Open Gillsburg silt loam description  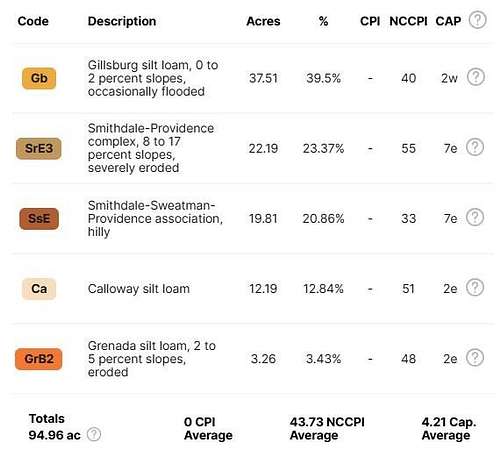[x=153, y=78]
